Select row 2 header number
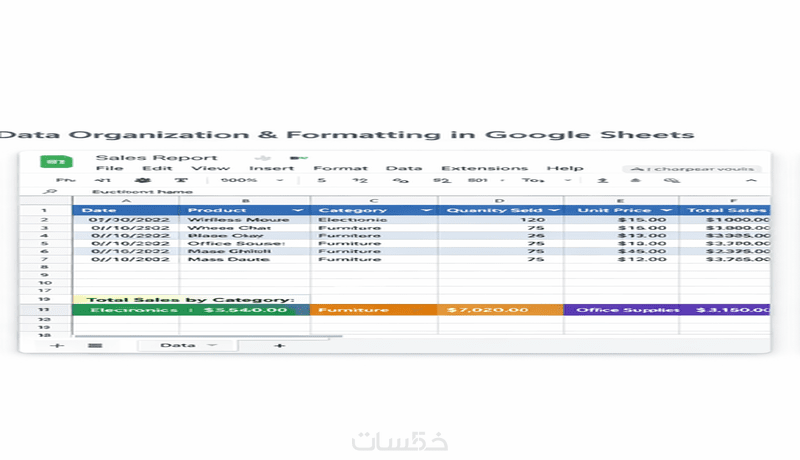 pyautogui.click(x=45, y=220)
